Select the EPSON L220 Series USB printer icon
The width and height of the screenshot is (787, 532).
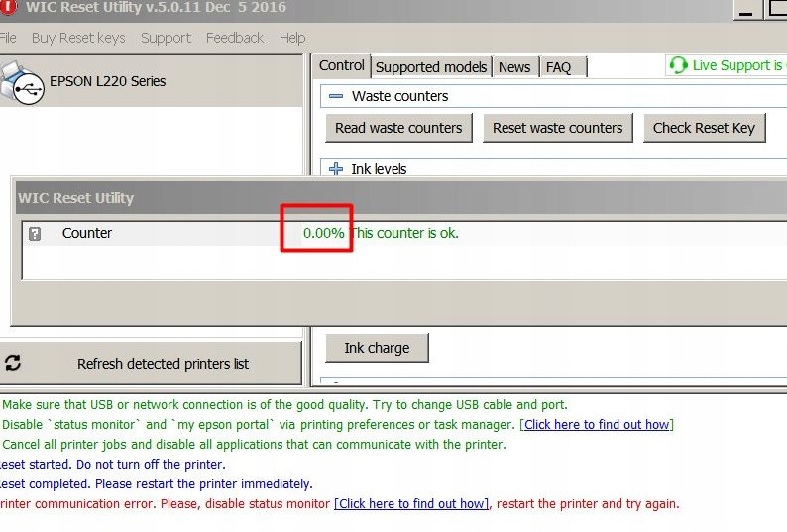point(22,83)
